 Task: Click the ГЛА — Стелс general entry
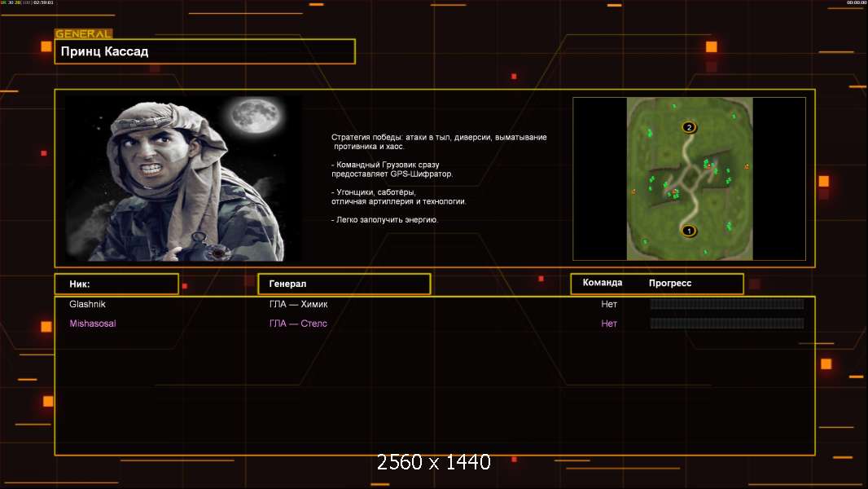(x=298, y=324)
